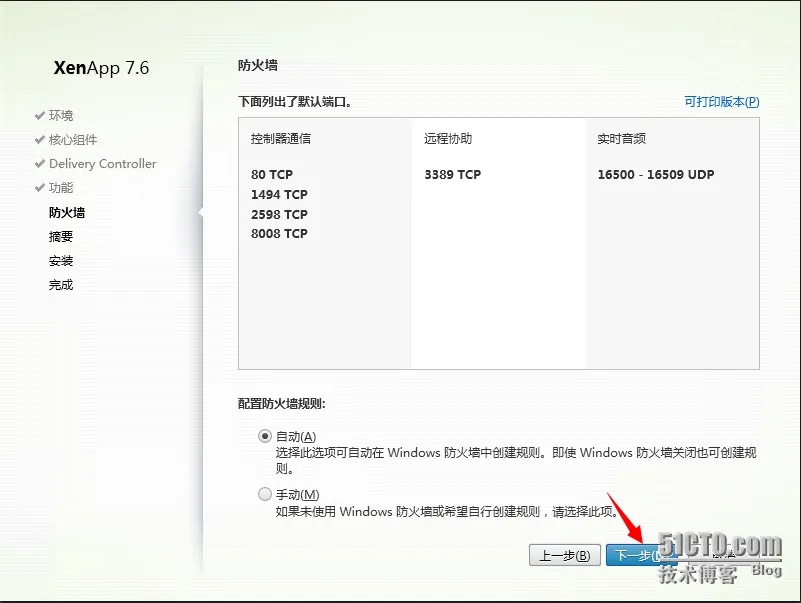The width and height of the screenshot is (801, 603).
Task: Open the 可打印版本(P) link
Action: coord(722,102)
